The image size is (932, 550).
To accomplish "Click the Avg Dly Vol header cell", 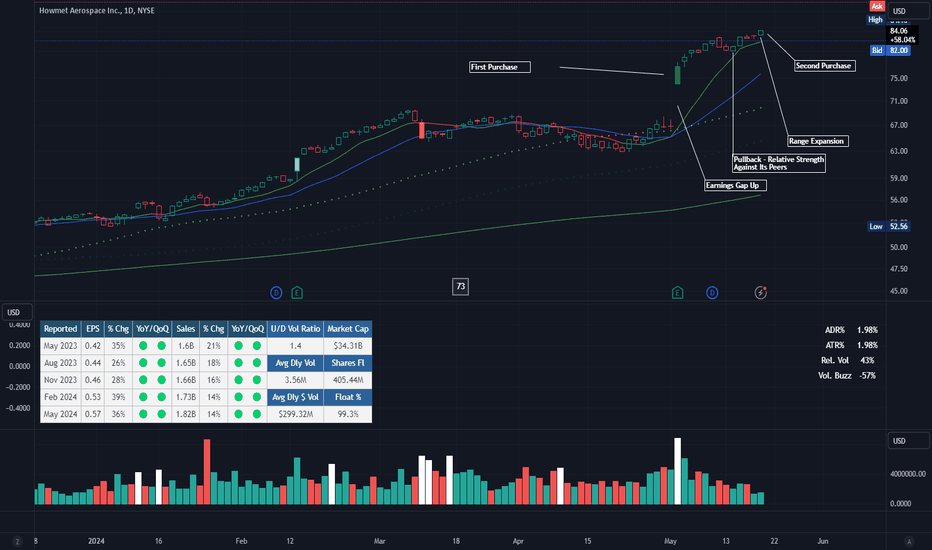I will [x=295, y=363].
